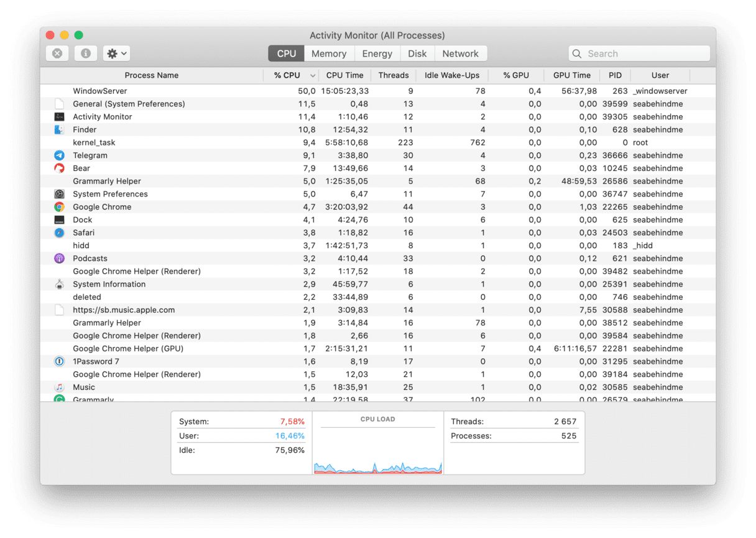Sort by % GPU column header

point(516,75)
